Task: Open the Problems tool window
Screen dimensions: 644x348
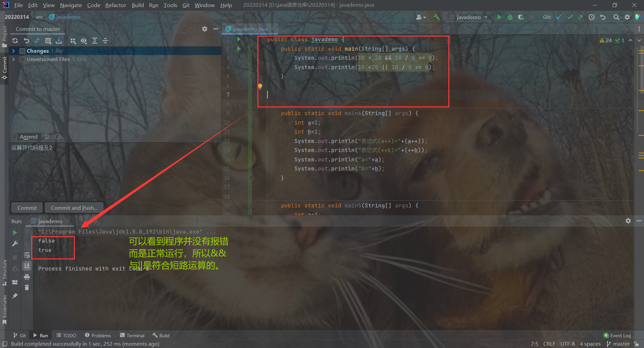Action: pos(98,335)
